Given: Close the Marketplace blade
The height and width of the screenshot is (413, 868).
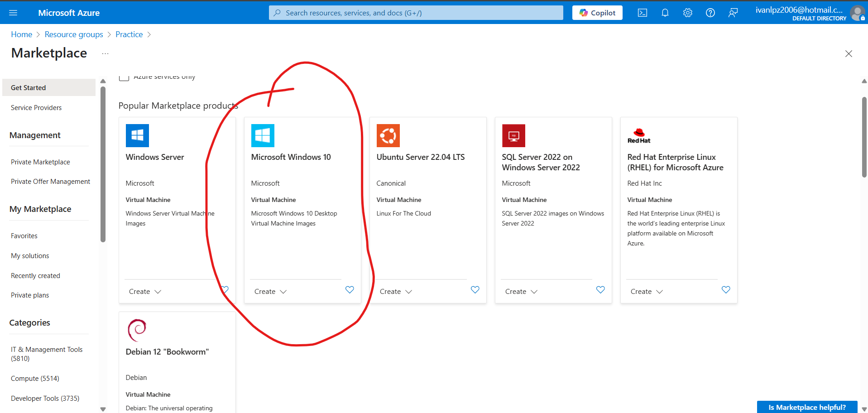Looking at the screenshot, I should coord(849,53).
